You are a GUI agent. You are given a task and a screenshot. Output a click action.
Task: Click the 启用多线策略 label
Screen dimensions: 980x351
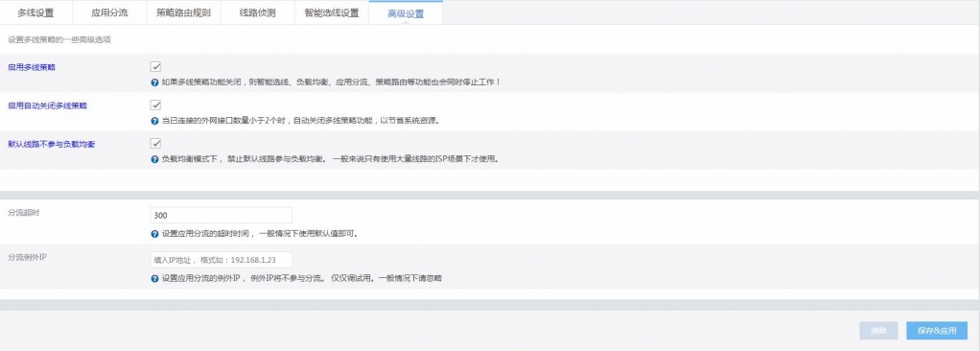click(32, 67)
